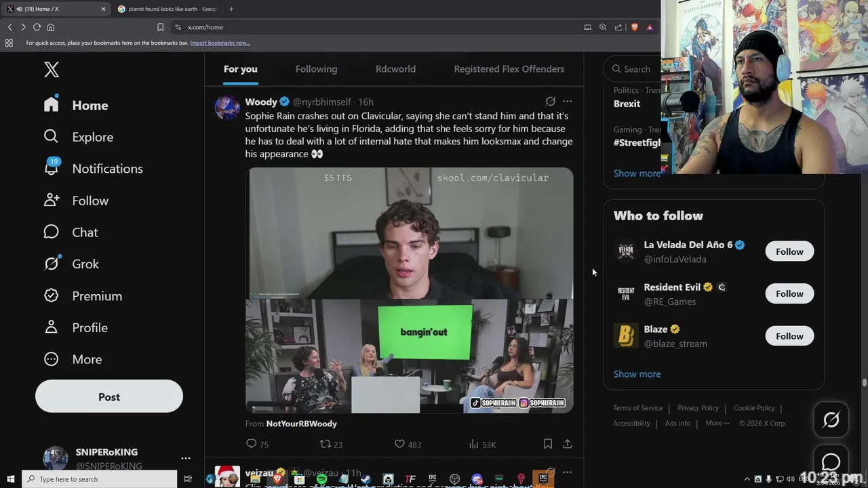This screenshot has height=488, width=868.
Task: Bookmark Woody's post
Action: 547,444
